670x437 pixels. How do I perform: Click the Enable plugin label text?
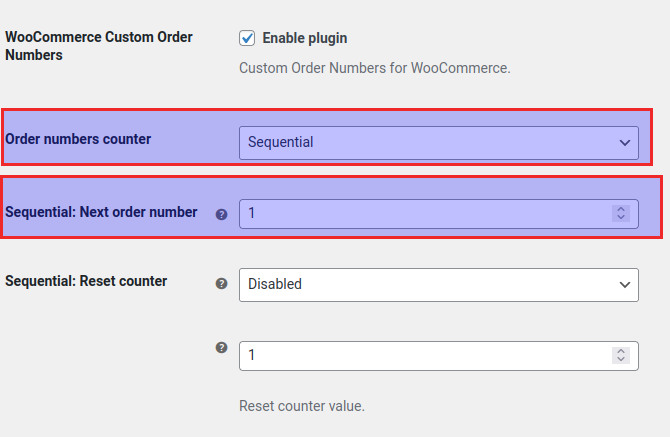[x=304, y=38]
